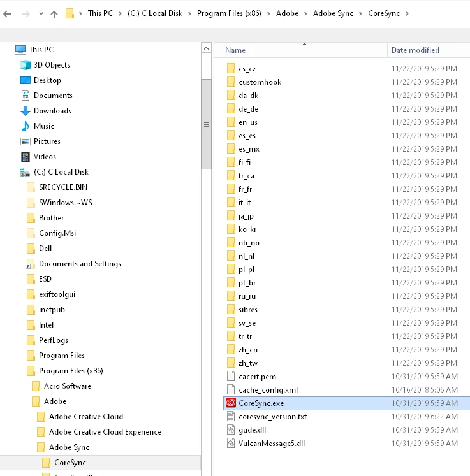Click the navigation pane scrollbar thumb
Viewport: 470px width, 476px height.
pos(206,124)
